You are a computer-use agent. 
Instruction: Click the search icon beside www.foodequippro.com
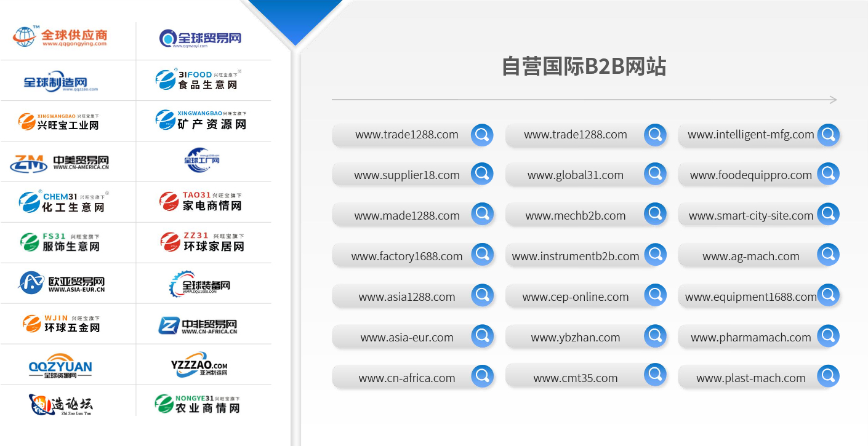pyautogui.click(x=829, y=174)
